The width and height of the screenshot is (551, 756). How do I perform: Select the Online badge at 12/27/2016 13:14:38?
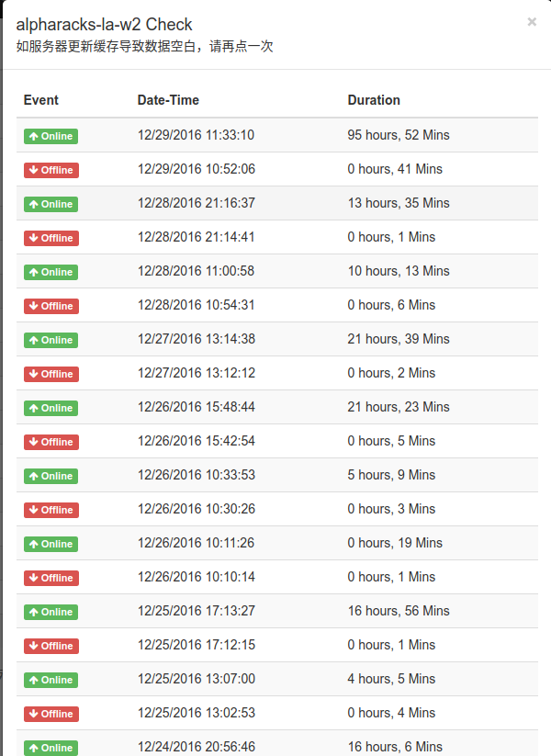[x=51, y=340]
